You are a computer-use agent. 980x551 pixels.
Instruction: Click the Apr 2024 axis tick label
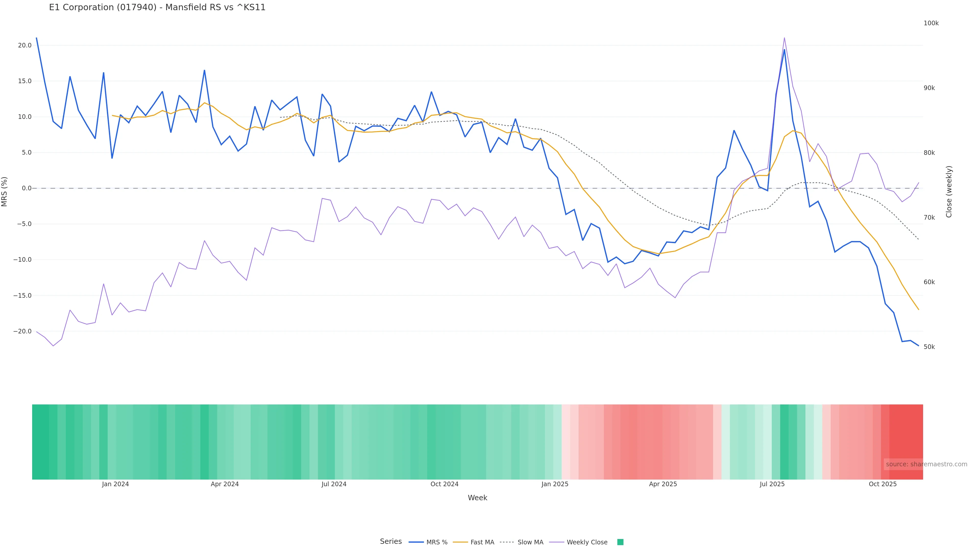(x=225, y=484)
